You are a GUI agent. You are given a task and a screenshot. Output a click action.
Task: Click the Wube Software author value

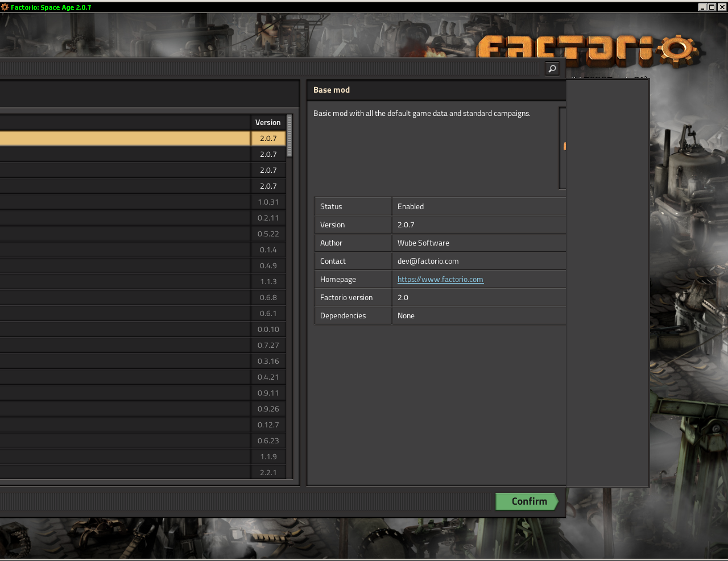click(423, 243)
